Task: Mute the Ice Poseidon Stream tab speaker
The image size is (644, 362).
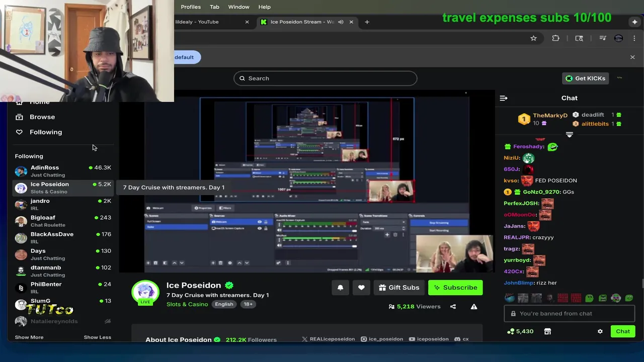Action: click(x=341, y=22)
